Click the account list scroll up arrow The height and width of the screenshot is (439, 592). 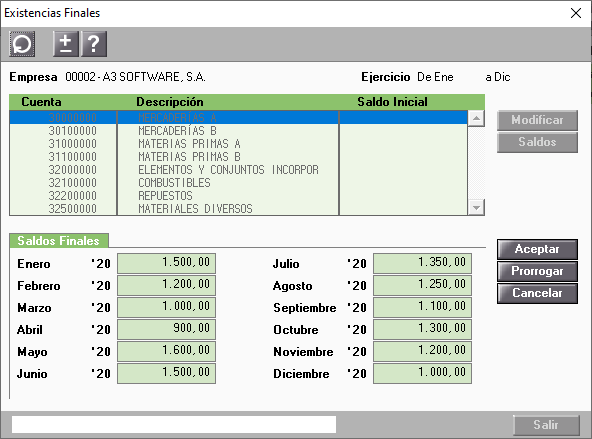click(476, 119)
